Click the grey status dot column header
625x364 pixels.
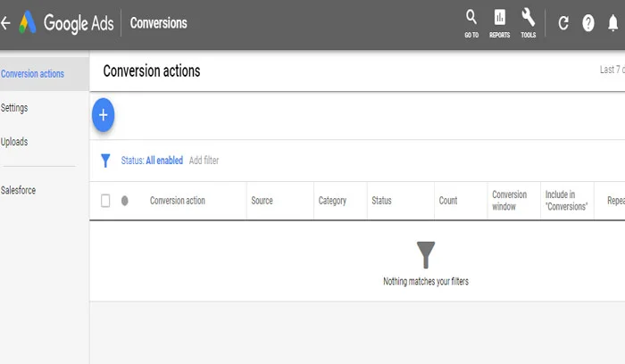point(125,201)
